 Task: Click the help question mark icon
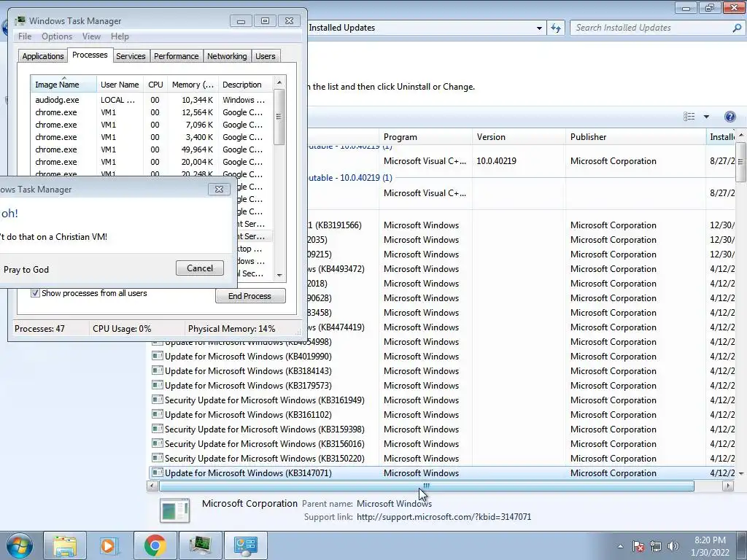coord(729,117)
